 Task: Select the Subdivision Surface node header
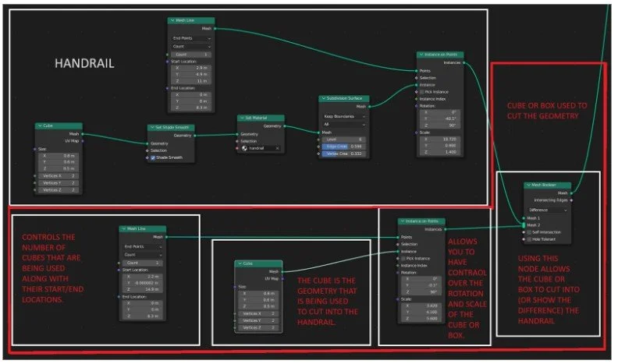(x=344, y=98)
